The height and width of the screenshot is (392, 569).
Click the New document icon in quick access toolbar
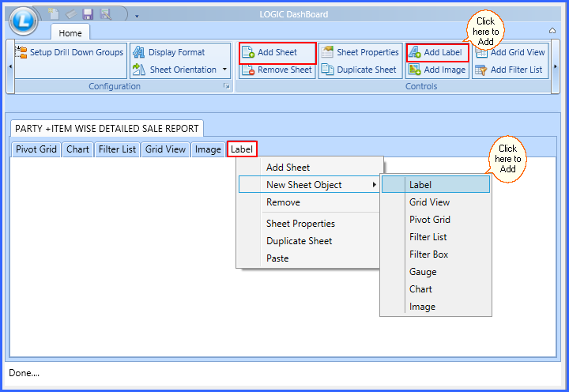tap(54, 14)
